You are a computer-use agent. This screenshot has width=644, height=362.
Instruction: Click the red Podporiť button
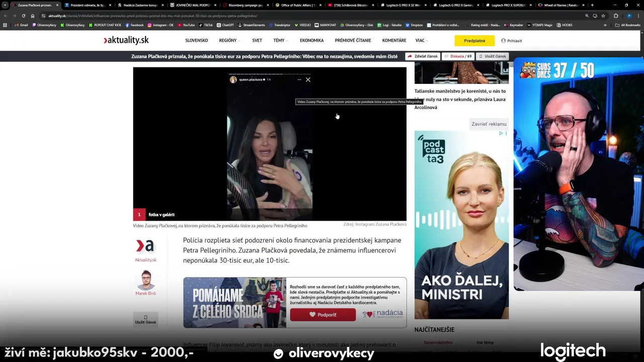coord(323,315)
